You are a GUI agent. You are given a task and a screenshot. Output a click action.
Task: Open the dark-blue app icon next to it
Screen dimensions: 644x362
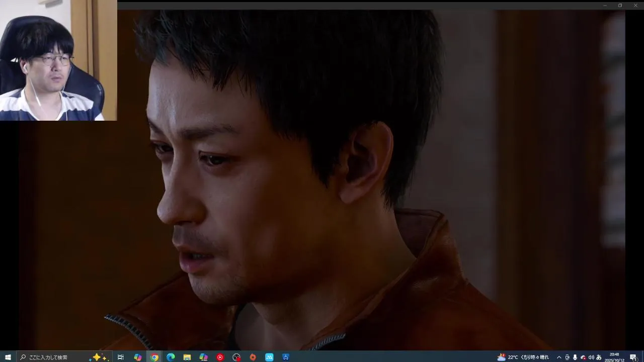point(285,357)
